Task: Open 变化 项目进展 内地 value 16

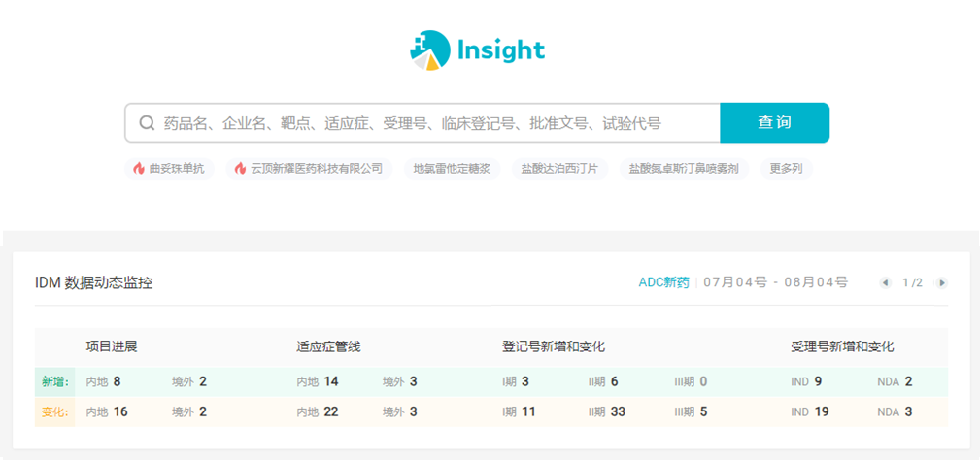Action: 120,411
